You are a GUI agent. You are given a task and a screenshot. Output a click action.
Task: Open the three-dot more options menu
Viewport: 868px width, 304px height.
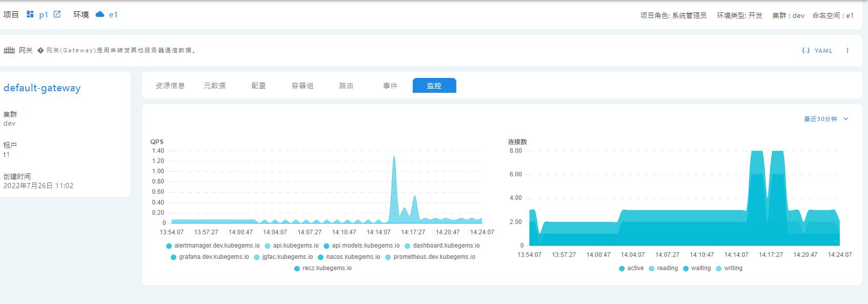847,50
